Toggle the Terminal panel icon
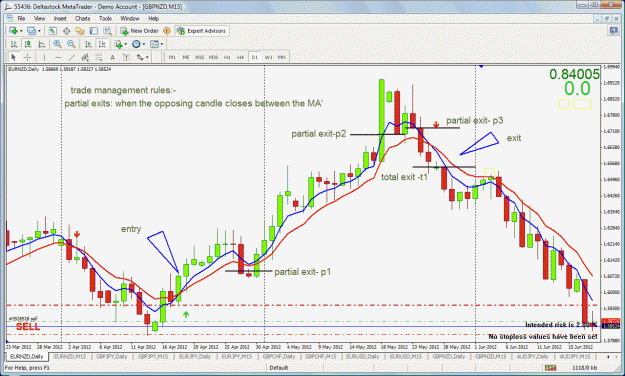The image size is (625, 376). click(x=94, y=31)
